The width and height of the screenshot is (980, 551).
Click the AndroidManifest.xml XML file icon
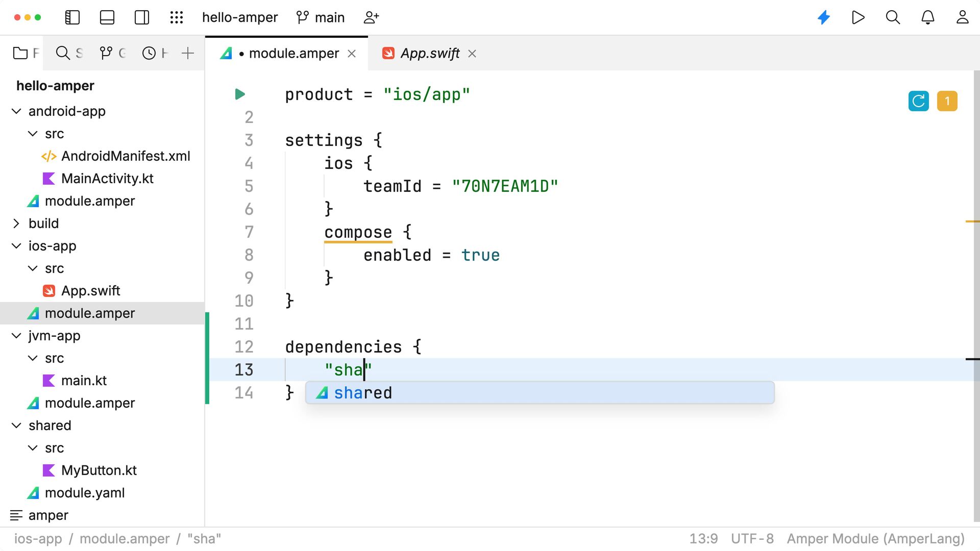point(48,156)
